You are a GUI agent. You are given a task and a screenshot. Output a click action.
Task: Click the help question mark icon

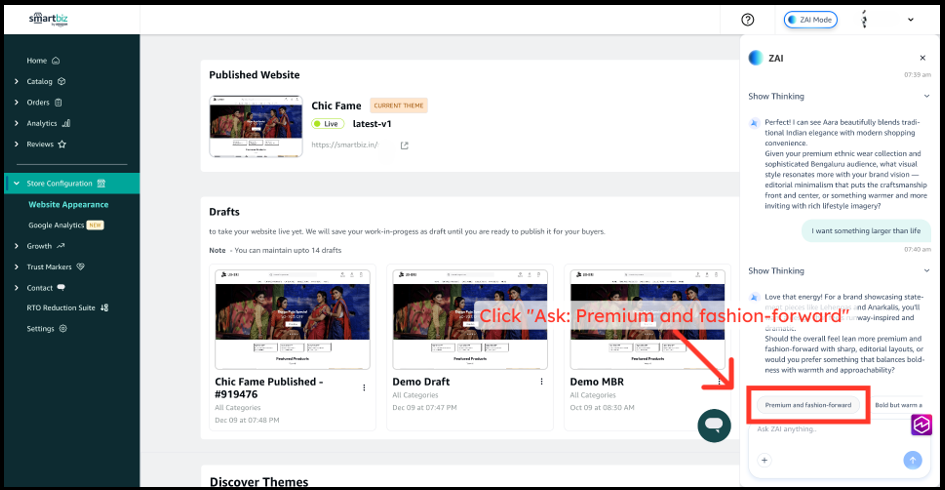point(748,19)
